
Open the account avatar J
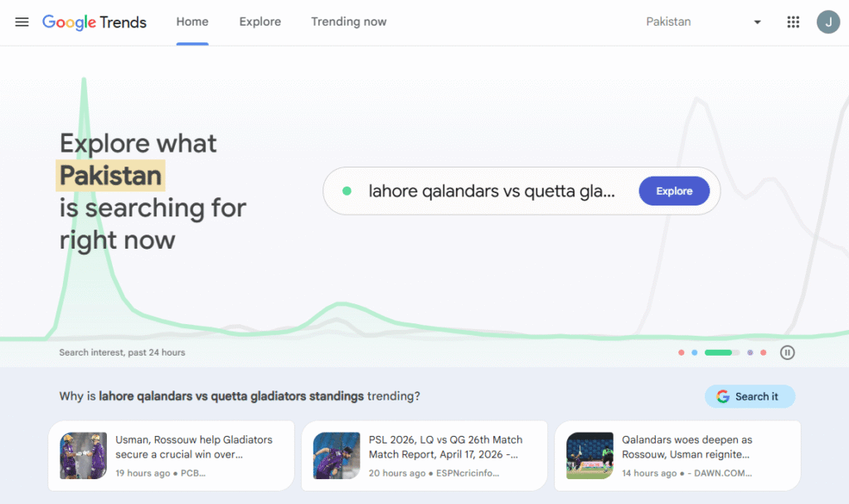(x=828, y=22)
